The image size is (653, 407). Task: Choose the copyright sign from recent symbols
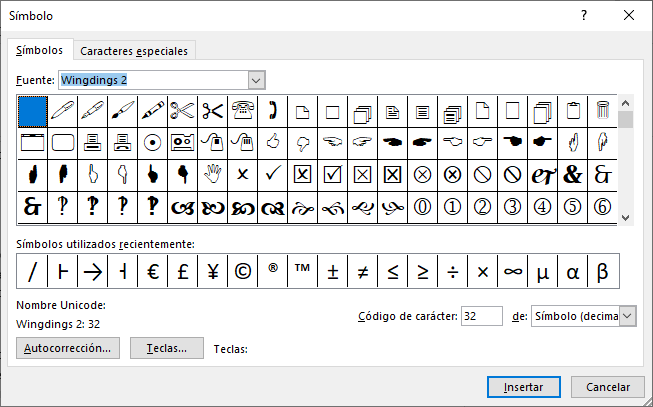click(x=243, y=270)
